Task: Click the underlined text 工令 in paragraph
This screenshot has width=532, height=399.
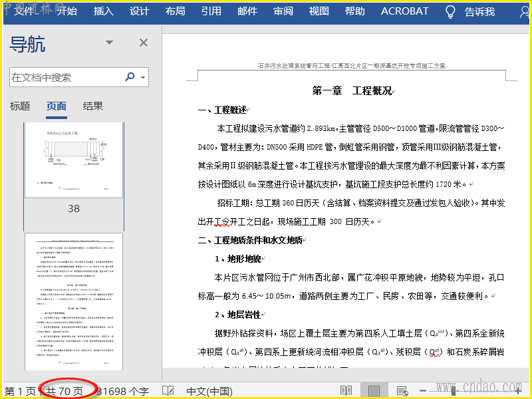Action: (x=222, y=222)
